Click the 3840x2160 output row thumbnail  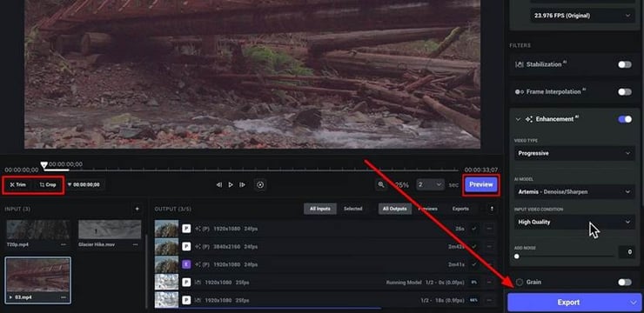click(x=166, y=247)
